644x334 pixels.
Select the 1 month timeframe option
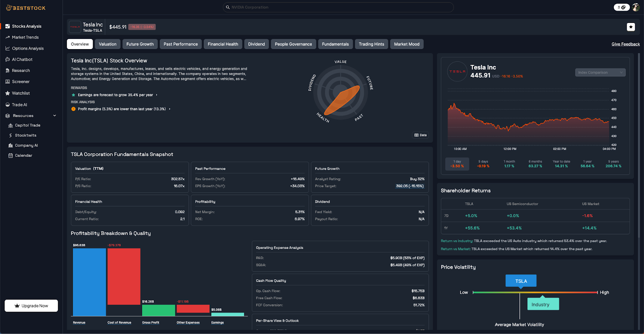509,164
